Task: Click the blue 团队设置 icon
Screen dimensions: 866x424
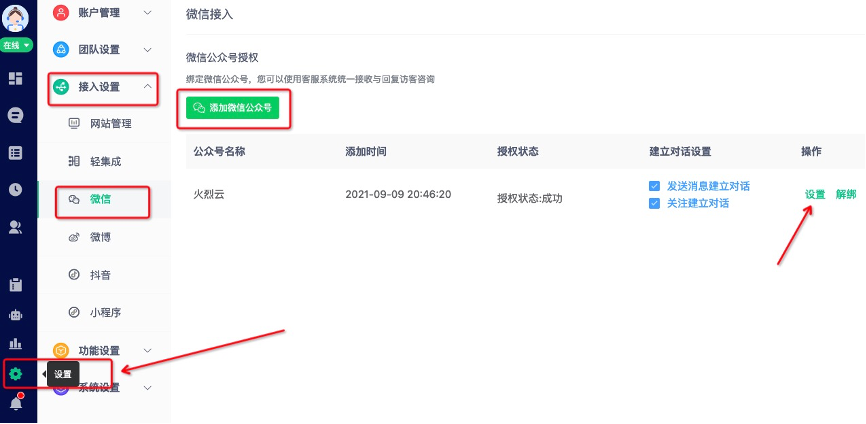Action: coord(61,50)
